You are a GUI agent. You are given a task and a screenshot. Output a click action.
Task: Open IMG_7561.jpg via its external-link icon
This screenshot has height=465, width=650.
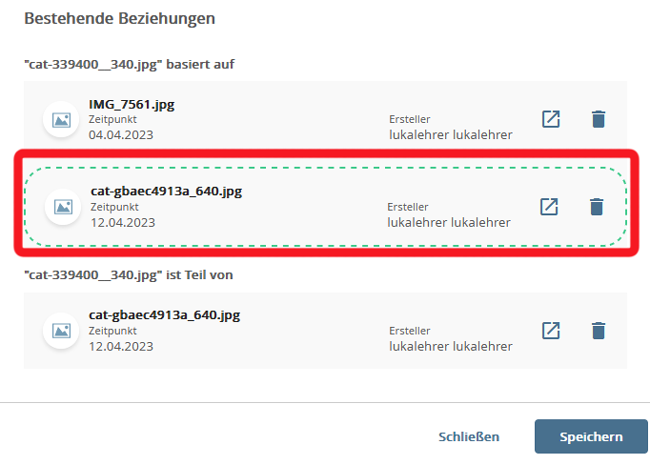(550, 119)
